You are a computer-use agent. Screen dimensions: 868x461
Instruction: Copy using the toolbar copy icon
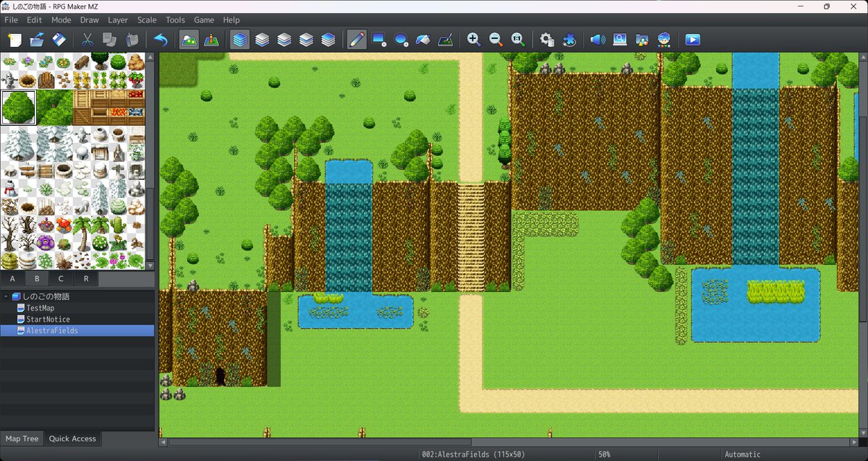coord(110,40)
